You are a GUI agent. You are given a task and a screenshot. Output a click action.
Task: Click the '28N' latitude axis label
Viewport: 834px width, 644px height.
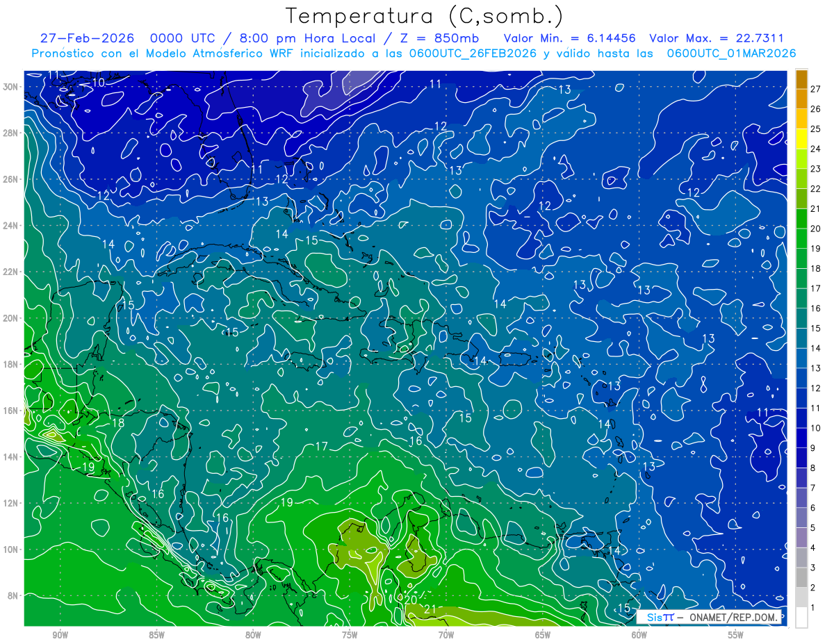[12, 133]
